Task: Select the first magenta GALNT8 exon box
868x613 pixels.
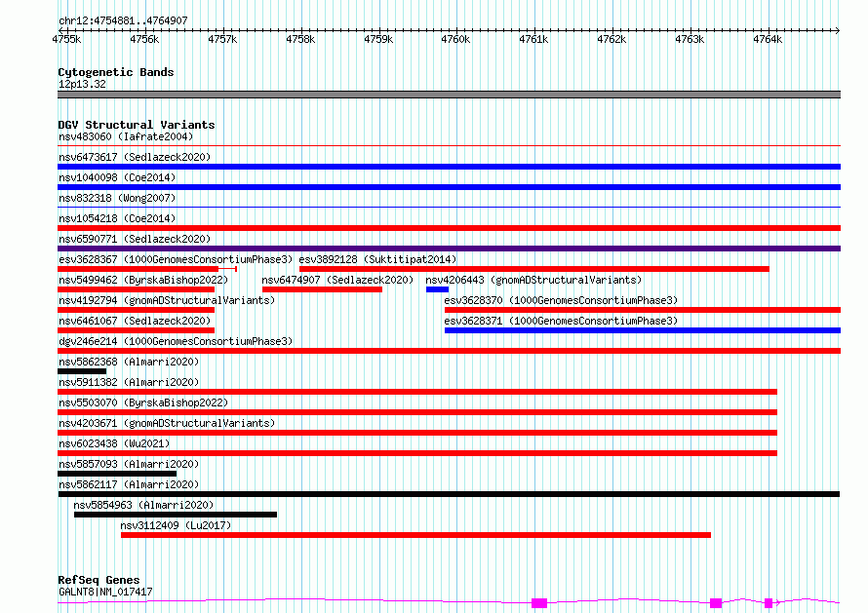Action: 539,603
